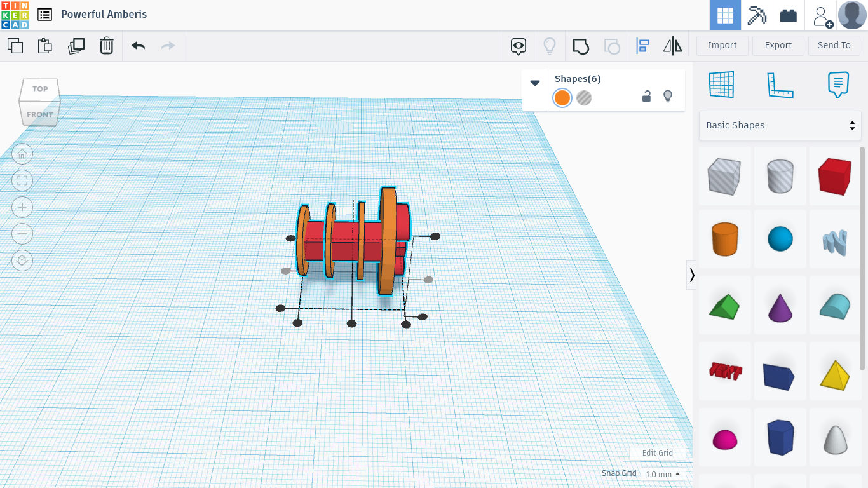Redo with the forward arrow

point(168,46)
